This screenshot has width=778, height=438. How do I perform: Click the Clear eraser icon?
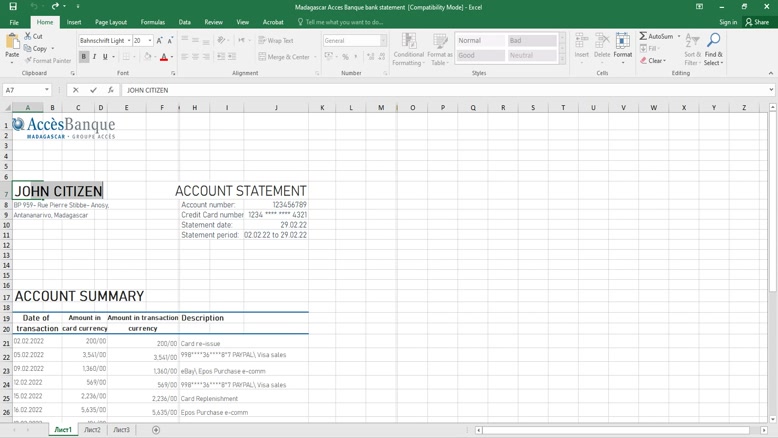coord(644,60)
